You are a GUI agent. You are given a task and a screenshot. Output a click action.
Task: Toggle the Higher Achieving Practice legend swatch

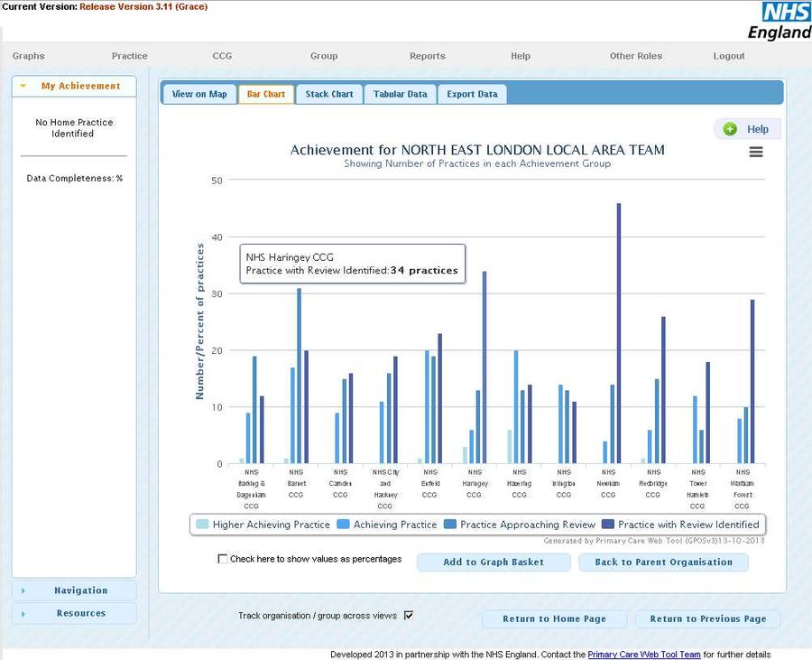point(202,525)
